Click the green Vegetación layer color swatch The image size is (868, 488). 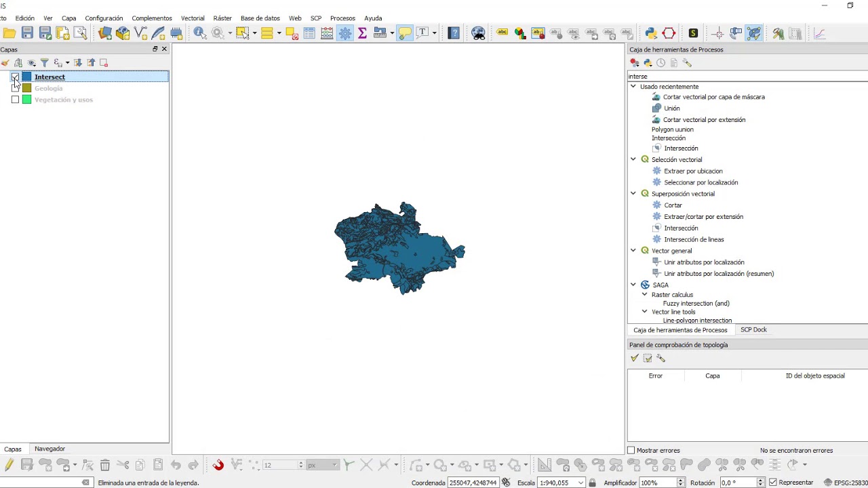tap(26, 100)
